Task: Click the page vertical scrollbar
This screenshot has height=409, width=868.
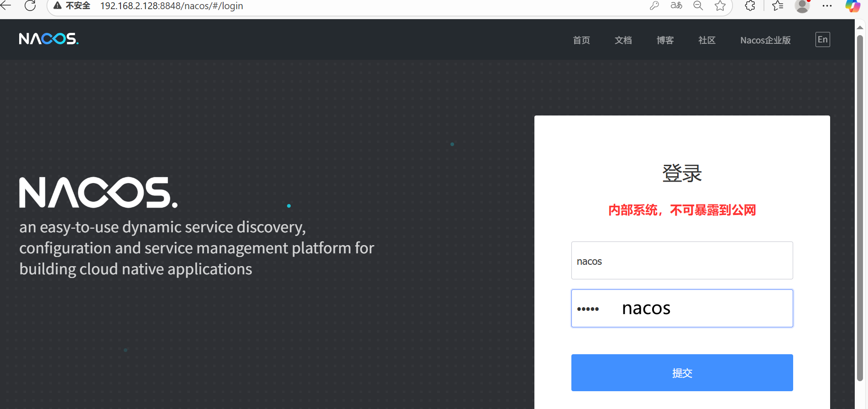Action: (860, 208)
